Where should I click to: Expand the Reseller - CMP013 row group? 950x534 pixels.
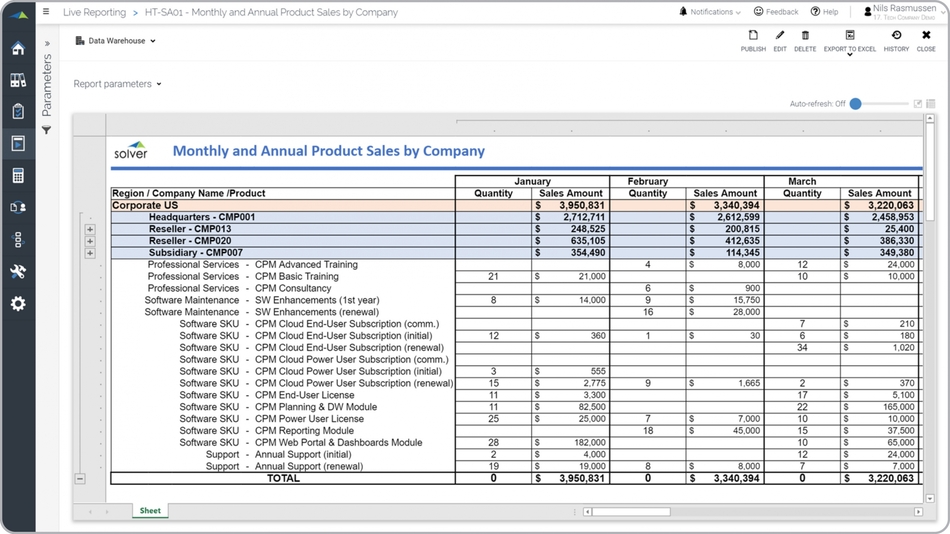pyautogui.click(x=90, y=229)
